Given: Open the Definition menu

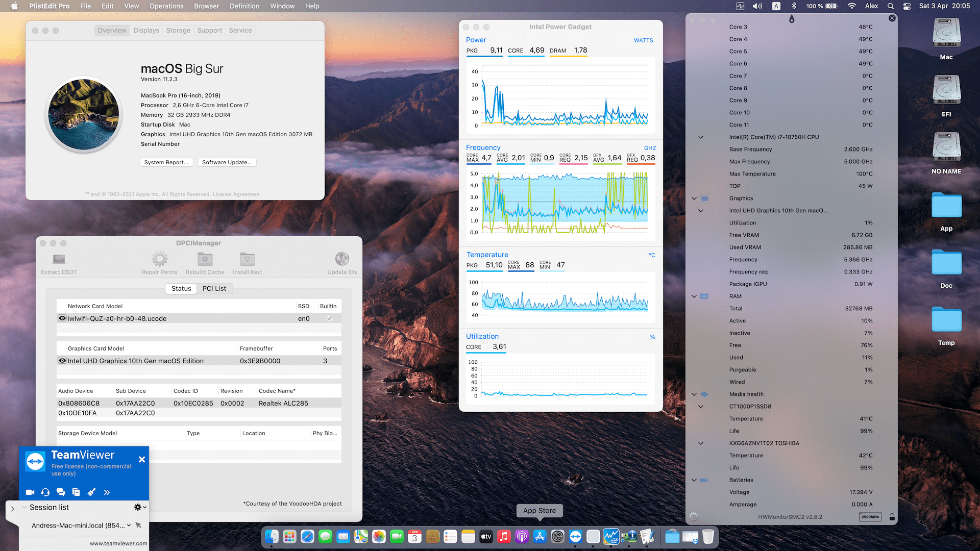Looking at the screenshot, I should click(244, 6).
